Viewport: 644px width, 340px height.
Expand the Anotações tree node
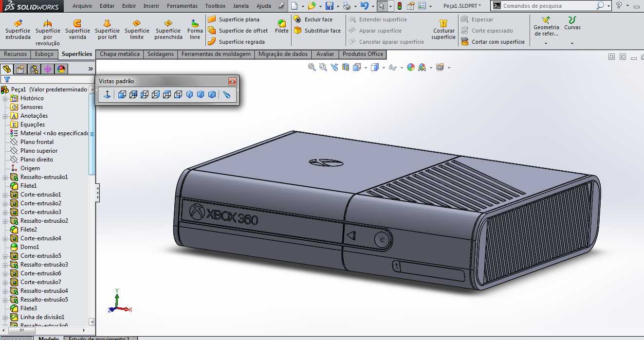(x=5, y=116)
